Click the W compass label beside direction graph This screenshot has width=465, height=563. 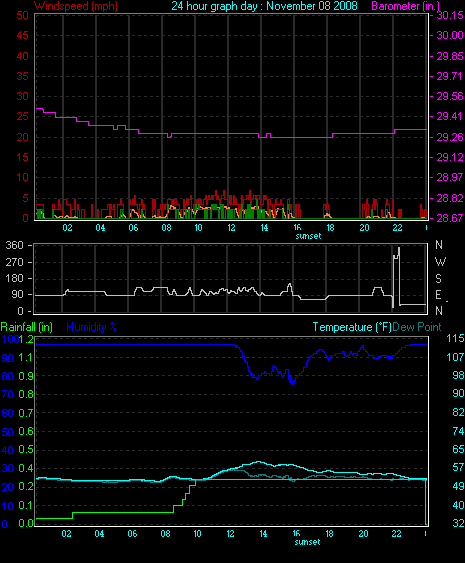pos(440,262)
